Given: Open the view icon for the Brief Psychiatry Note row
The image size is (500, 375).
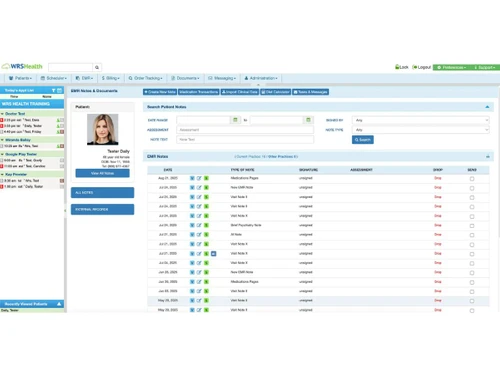Looking at the screenshot, I should coord(192,225).
